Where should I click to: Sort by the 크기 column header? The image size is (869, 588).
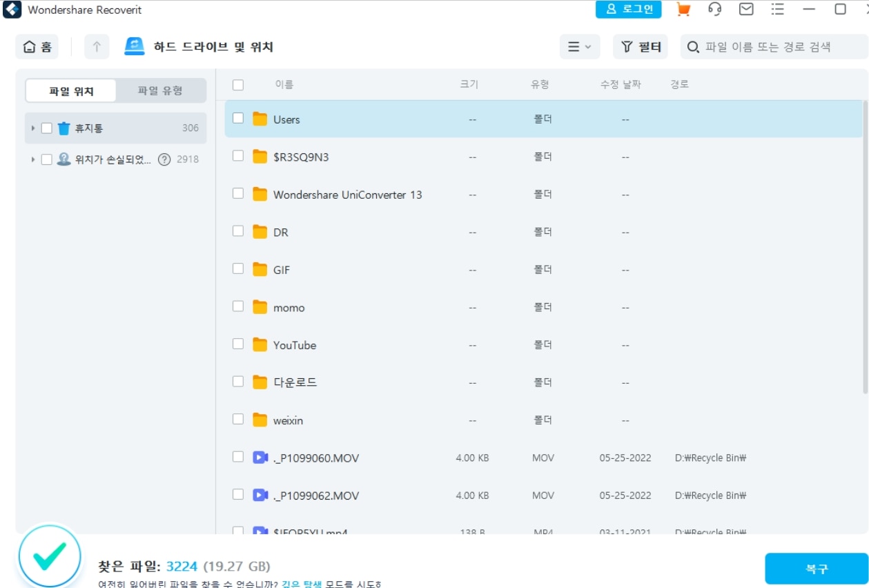point(469,85)
